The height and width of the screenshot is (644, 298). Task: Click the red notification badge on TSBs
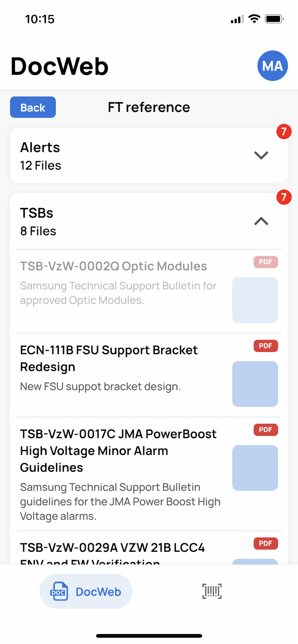pyautogui.click(x=284, y=197)
